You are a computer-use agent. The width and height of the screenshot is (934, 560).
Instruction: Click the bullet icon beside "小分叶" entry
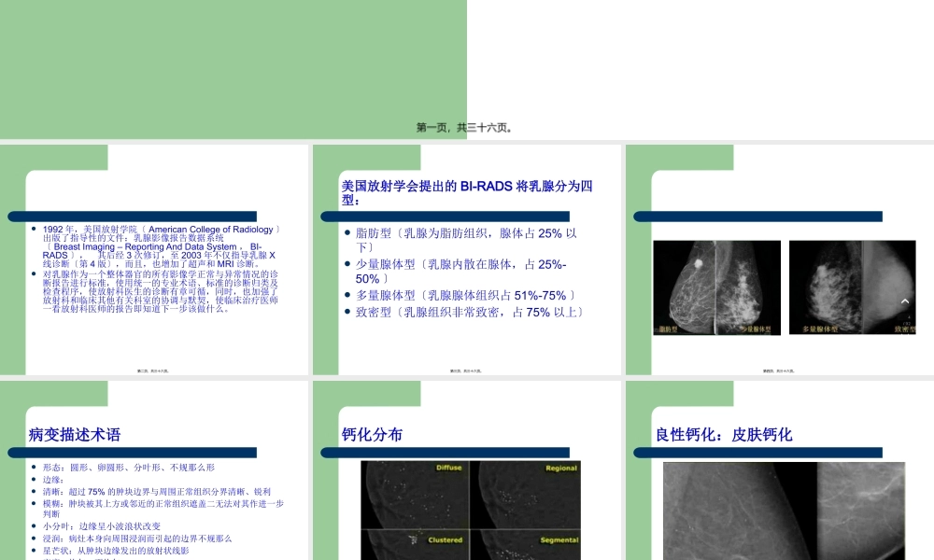pyautogui.click(x=34, y=525)
